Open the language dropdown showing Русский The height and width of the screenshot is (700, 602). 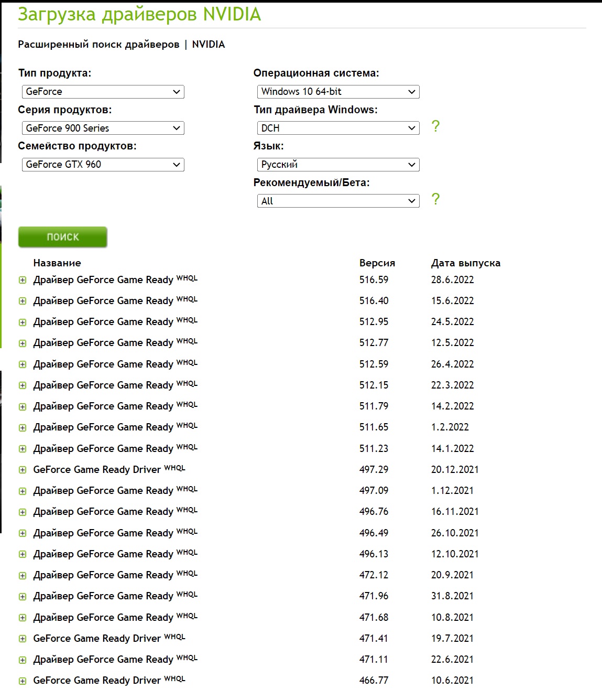[x=338, y=165]
